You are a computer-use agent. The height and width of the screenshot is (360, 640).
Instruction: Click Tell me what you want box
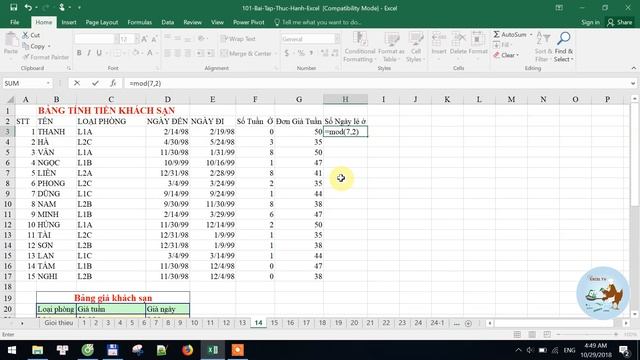(318, 22)
